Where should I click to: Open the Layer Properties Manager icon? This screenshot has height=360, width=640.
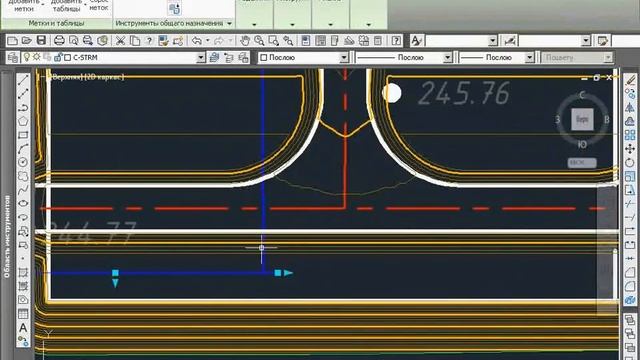coord(13,58)
